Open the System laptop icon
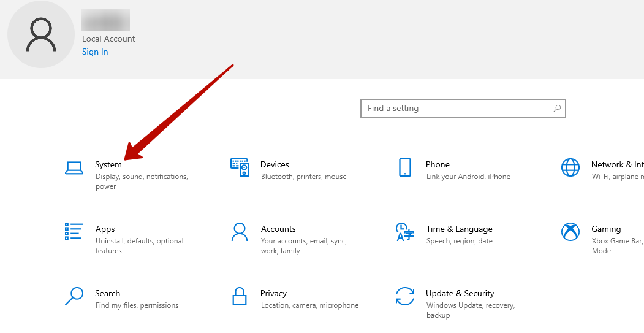644x333 pixels. (74, 168)
